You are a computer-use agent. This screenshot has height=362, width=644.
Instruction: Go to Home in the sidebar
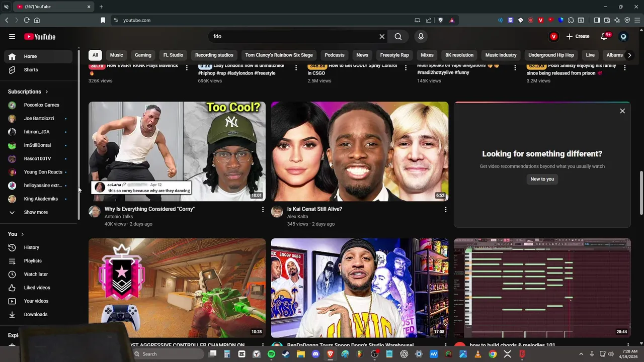pos(38,56)
